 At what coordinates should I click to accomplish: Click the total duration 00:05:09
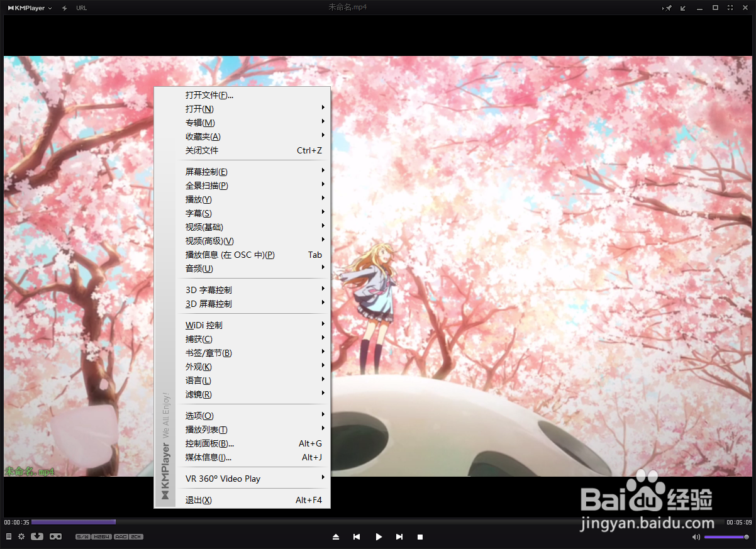click(x=739, y=523)
